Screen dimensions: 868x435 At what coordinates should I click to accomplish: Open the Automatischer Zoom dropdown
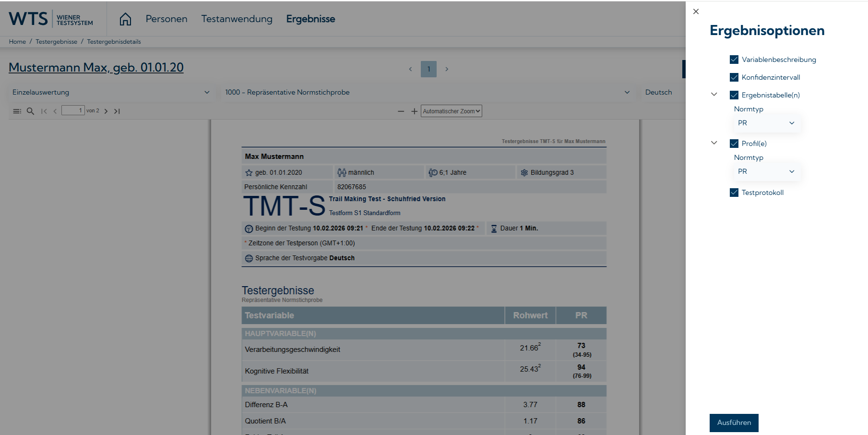click(x=451, y=111)
